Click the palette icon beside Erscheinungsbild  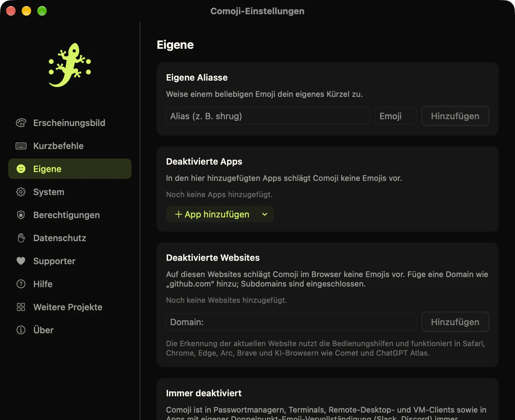pyautogui.click(x=21, y=123)
